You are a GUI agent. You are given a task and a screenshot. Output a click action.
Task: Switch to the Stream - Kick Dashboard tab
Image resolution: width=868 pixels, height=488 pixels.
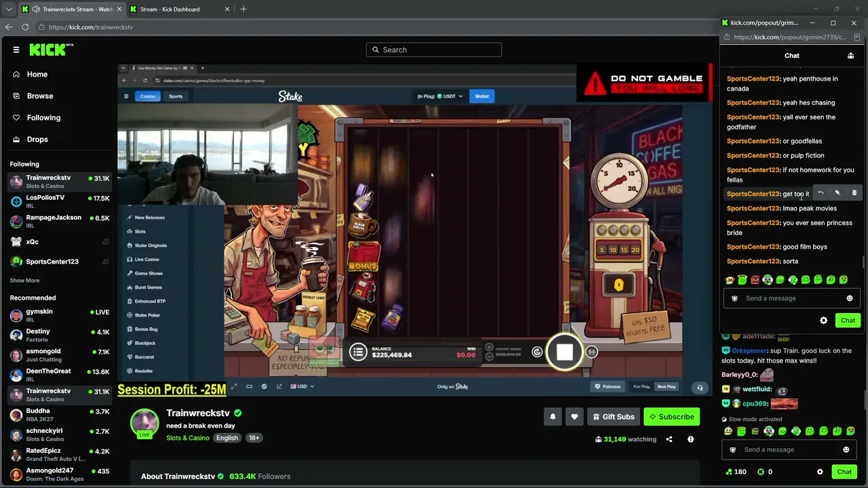pos(180,9)
